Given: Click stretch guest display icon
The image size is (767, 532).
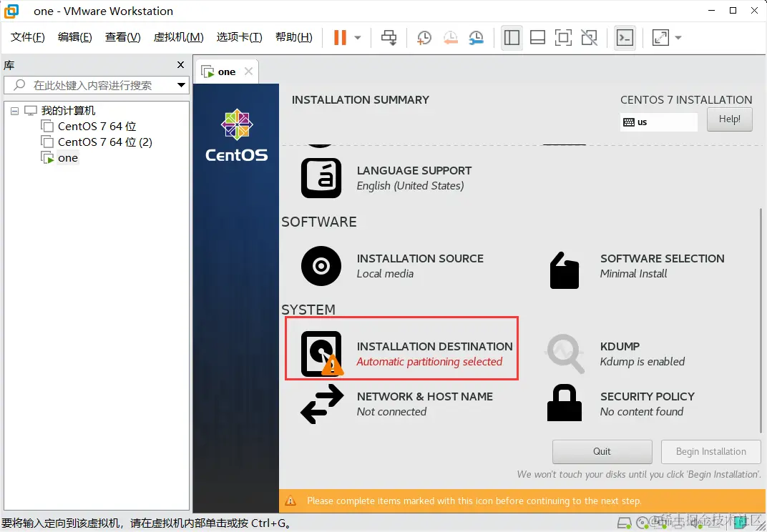Looking at the screenshot, I should click(660, 38).
